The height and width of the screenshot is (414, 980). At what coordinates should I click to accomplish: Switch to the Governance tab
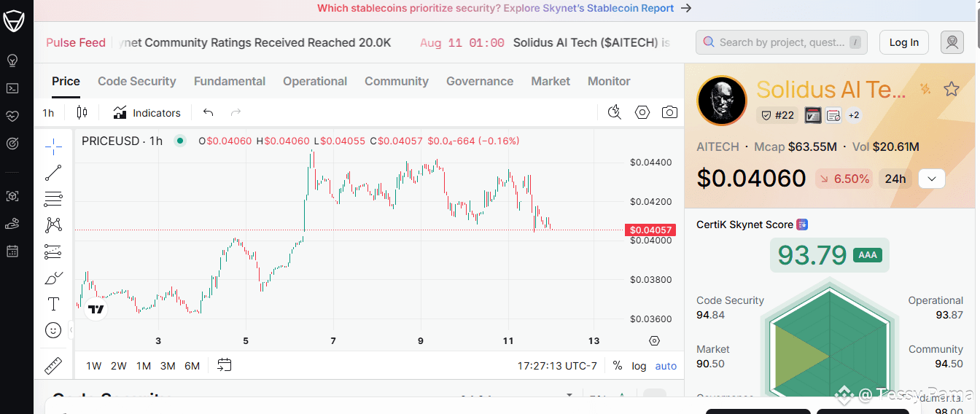(480, 81)
